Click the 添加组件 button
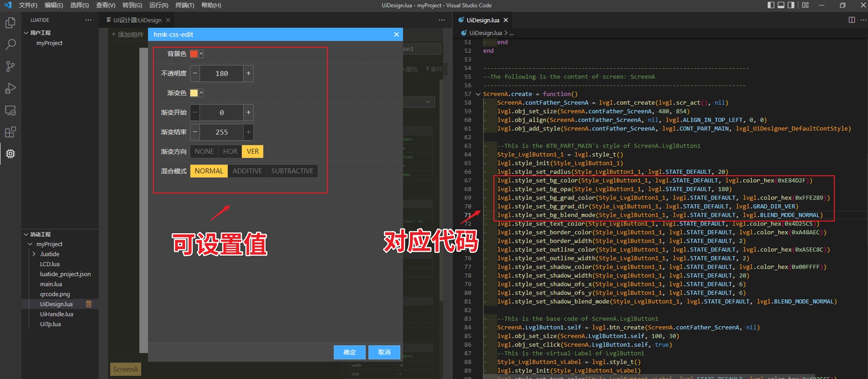The width and height of the screenshot is (868, 379). pyautogui.click(x=127, y=35)
